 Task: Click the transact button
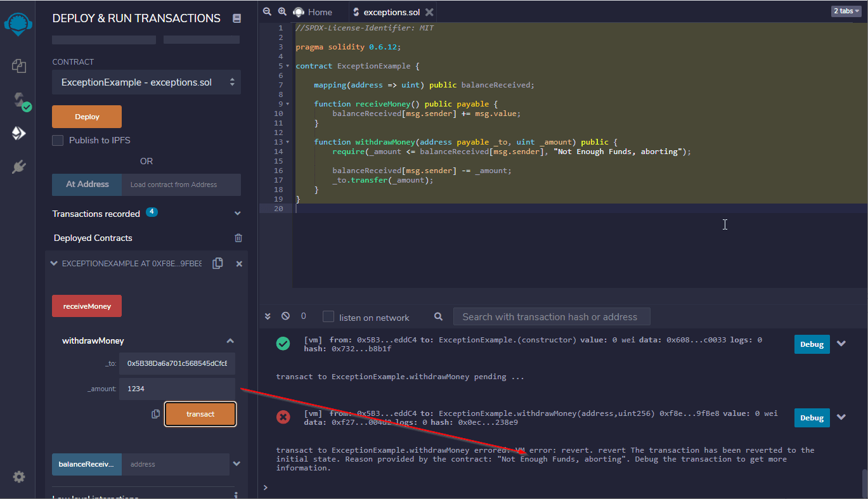click(x=200, y=414)
